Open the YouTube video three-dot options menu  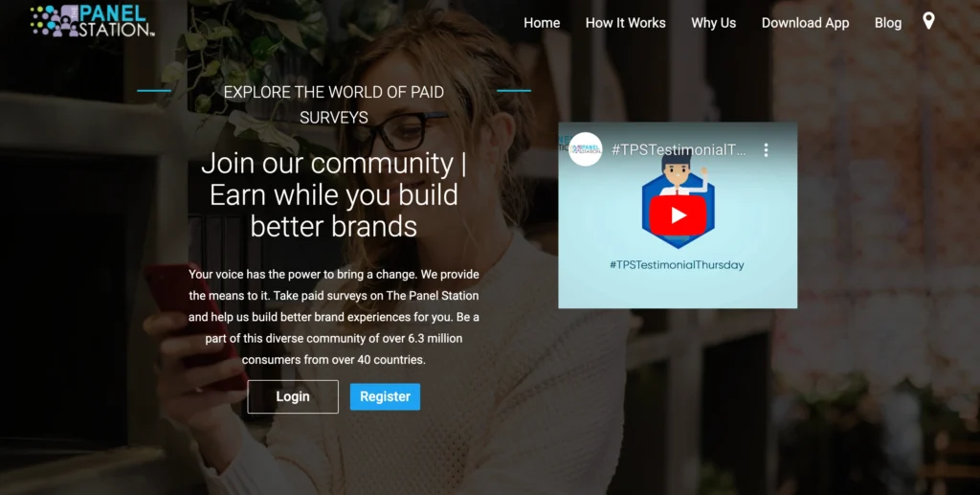[x=766, y=149]
